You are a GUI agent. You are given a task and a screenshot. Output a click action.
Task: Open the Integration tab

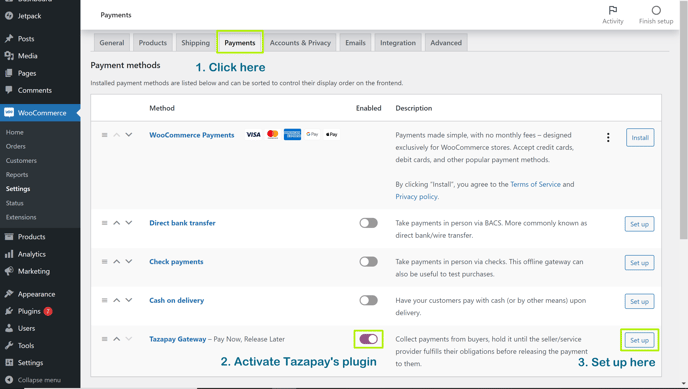click(398, 43)
